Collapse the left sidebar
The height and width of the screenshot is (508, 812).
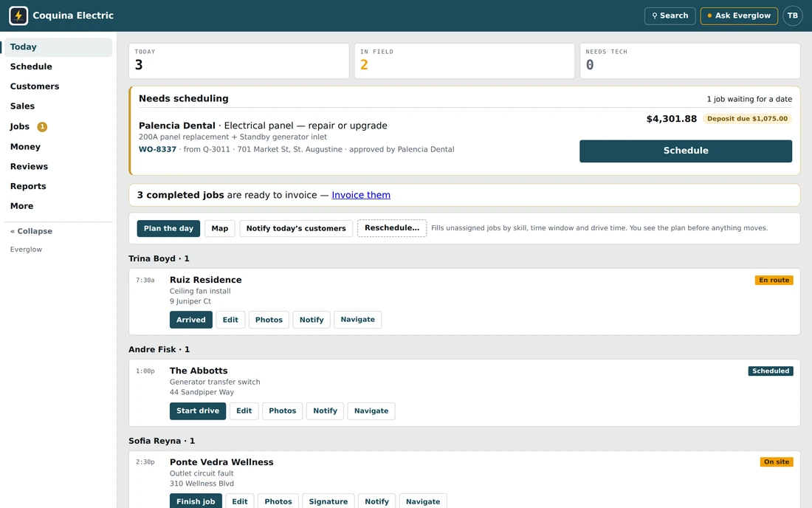pos(31,231)
